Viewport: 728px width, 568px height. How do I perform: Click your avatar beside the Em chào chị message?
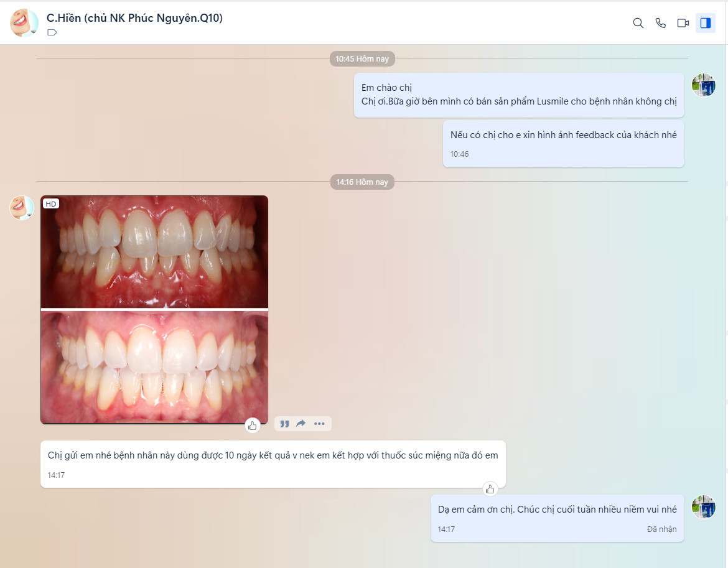pos(703,85)
